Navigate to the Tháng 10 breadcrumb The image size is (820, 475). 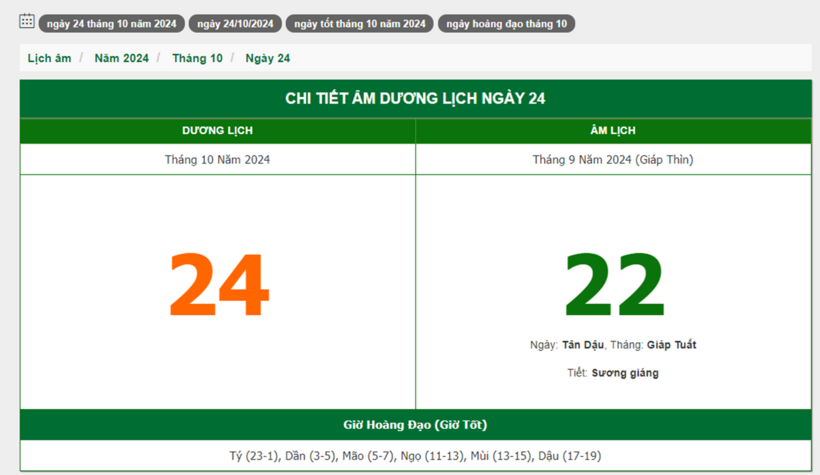(x=197, y=58)
